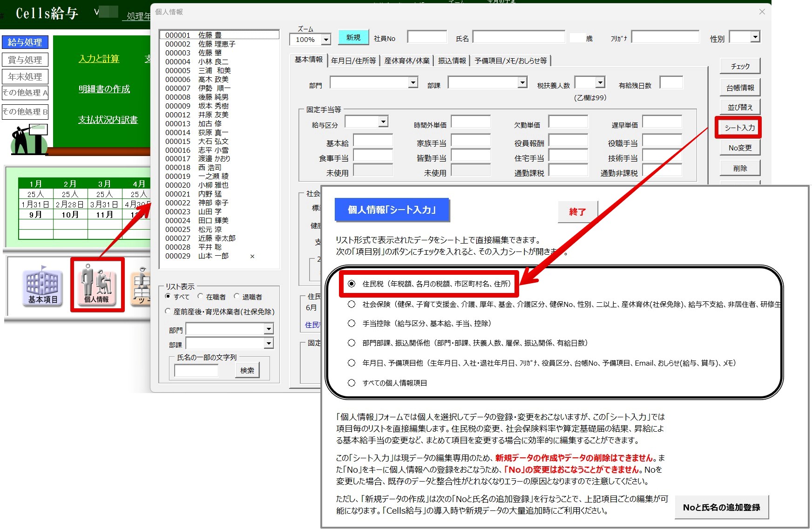Switch to the 年月日/住所等 tab
The height and width of the screenshot is (530, 812).
353,61
